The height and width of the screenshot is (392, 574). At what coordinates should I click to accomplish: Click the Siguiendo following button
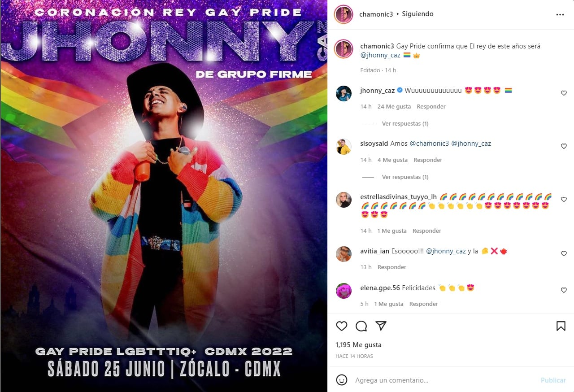point(417,14)
